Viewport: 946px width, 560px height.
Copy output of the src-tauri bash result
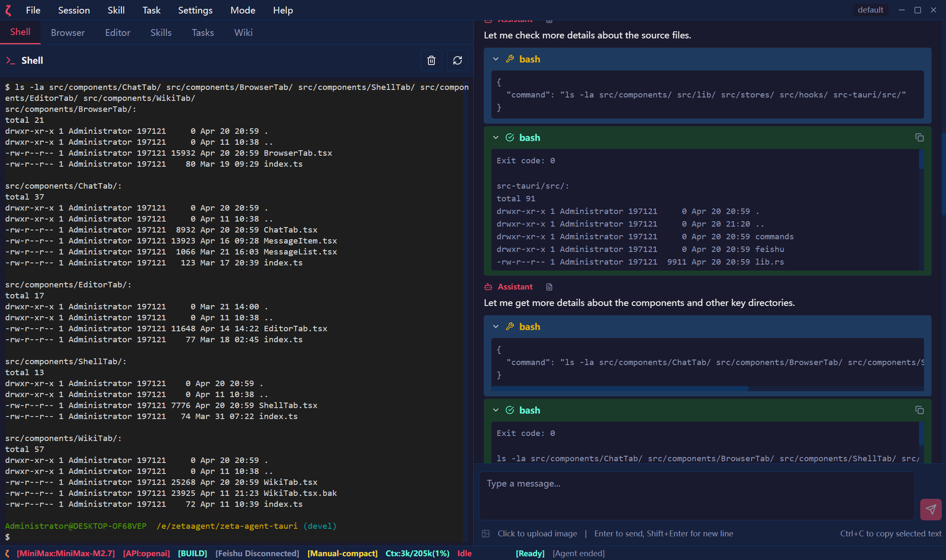(x=919, y=138)
